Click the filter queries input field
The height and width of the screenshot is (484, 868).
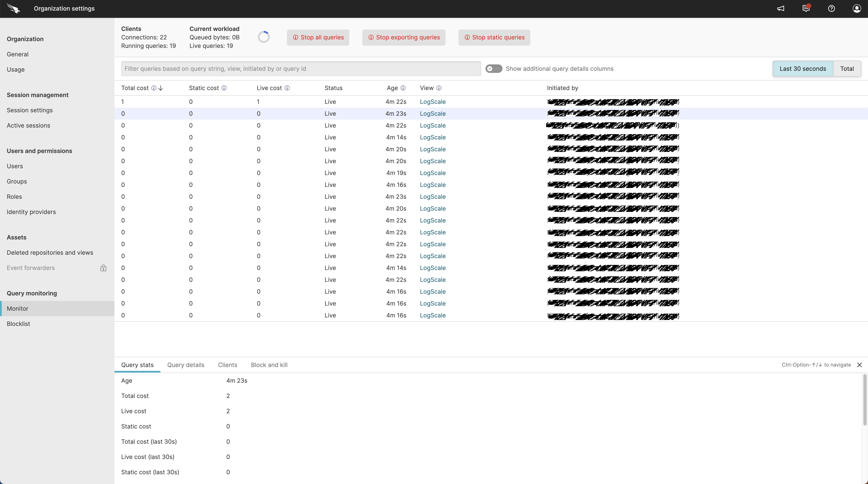click(x=300, y=68)
